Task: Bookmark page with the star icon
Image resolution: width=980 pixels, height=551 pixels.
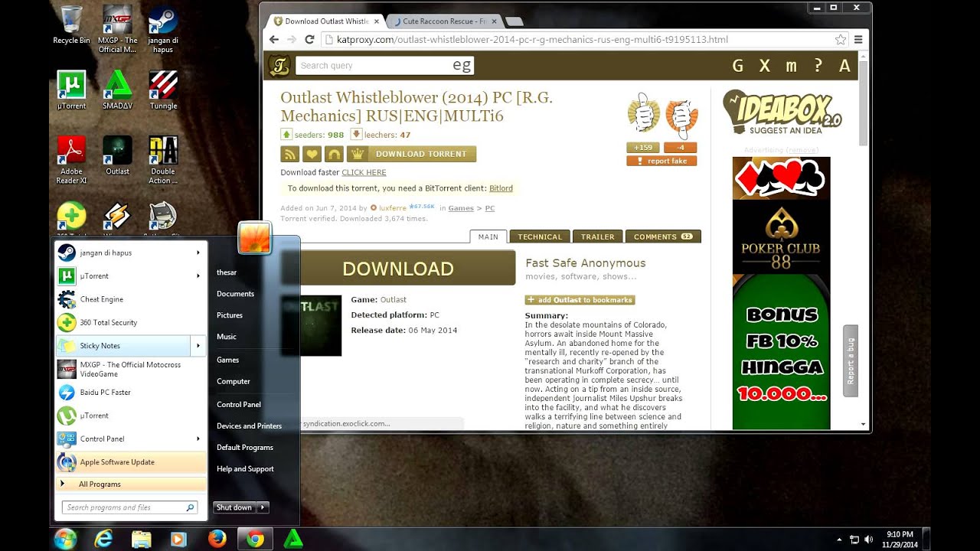Action: [841, 40]
